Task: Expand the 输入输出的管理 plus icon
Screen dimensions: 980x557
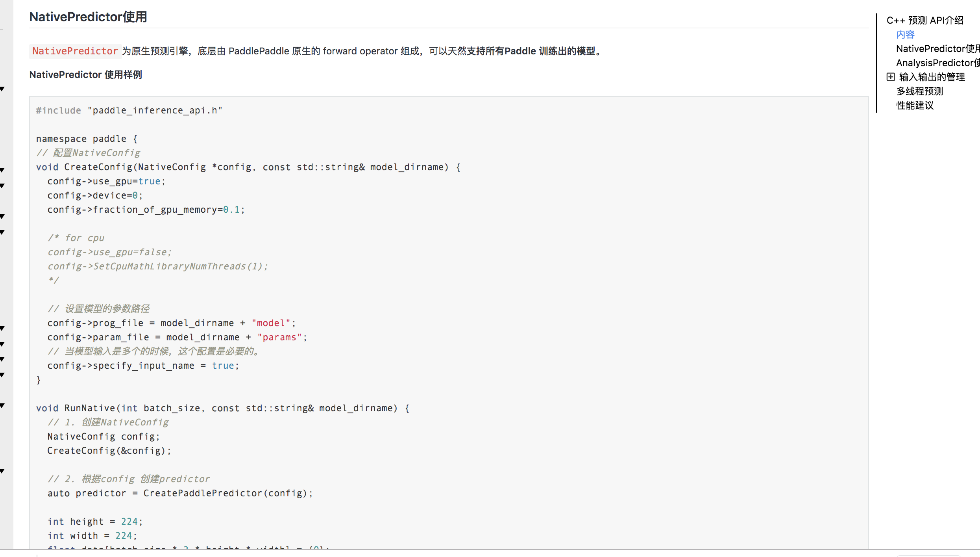Action: (x=890, y=77)
